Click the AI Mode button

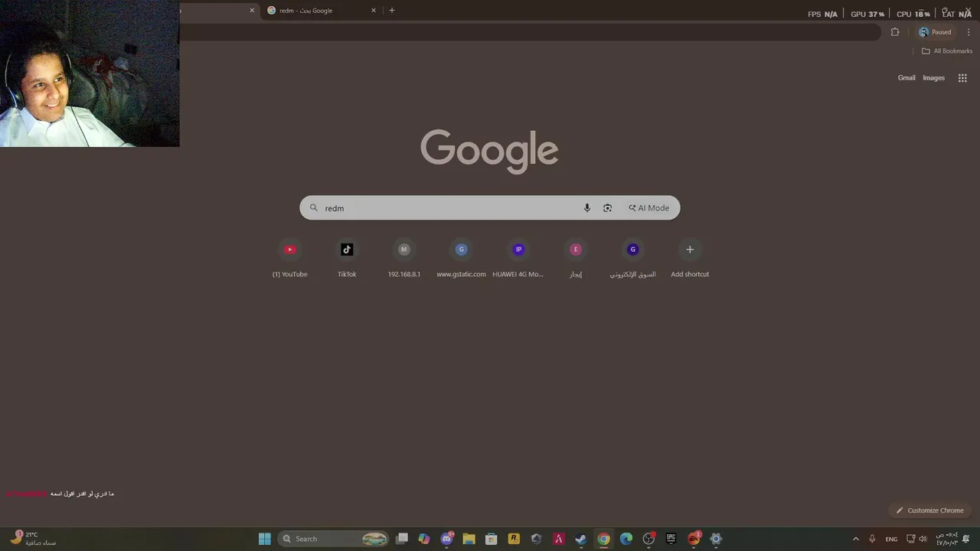point(648,208)
